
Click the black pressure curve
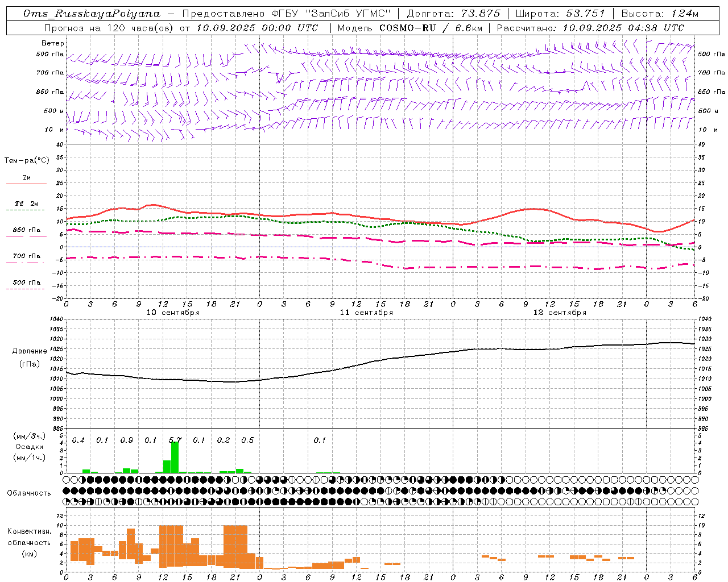[381, 360]
